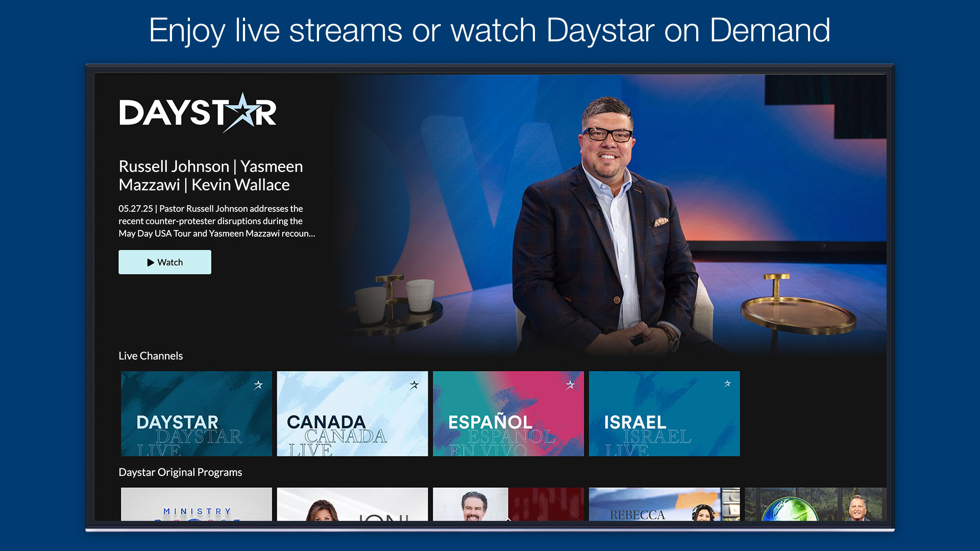Open the Israel live channel
This screenshot has width=980, height=551.
(664, 413)
